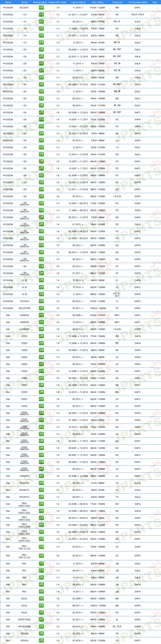This screenshot has width=161, height=644.
Task: Click the fuel icon in the Kia Carens 1.6 GDi row
Action: [41, 329]
